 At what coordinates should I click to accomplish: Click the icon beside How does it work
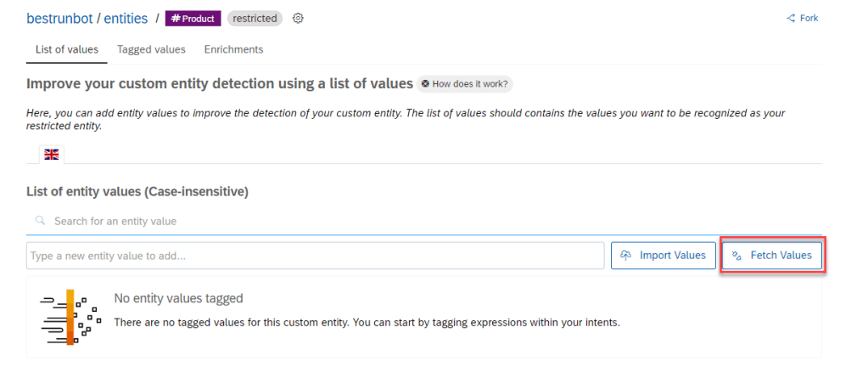tap(425, 84)
